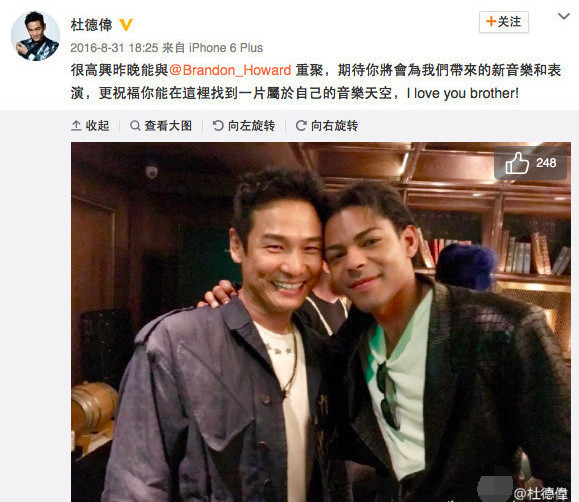Click the orange verified V badge
579x502 pixels.
click(x=126, y=25)
